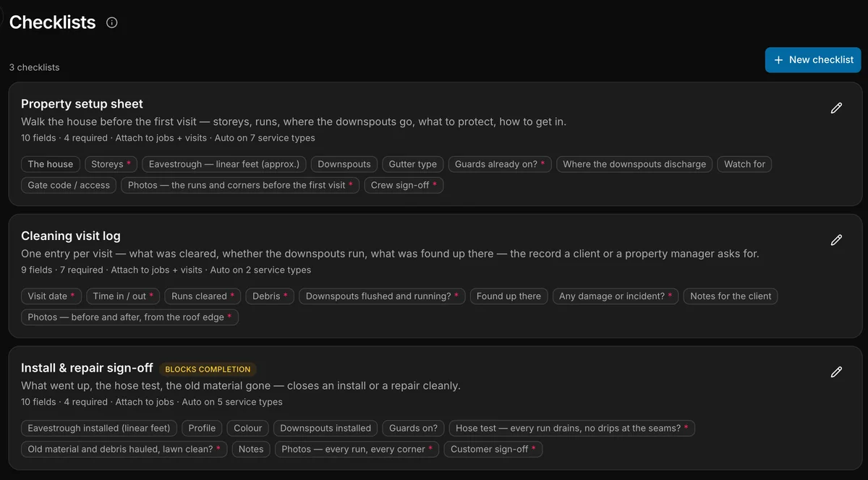Select 'Eavestrough — linear feet (approx.)' chip
The height and width of the screenshot is (480, 868).
pyautogui.click(x=224, y=164)
